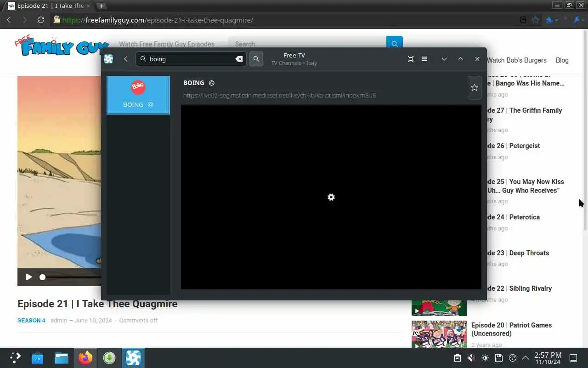
Task: Click the browser address bar
Action: [x=285, y=20]
